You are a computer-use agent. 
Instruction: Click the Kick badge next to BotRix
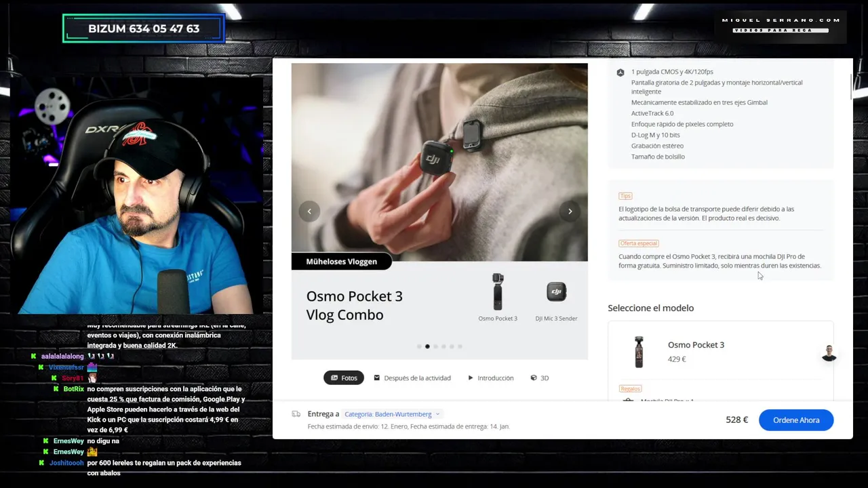57,389
